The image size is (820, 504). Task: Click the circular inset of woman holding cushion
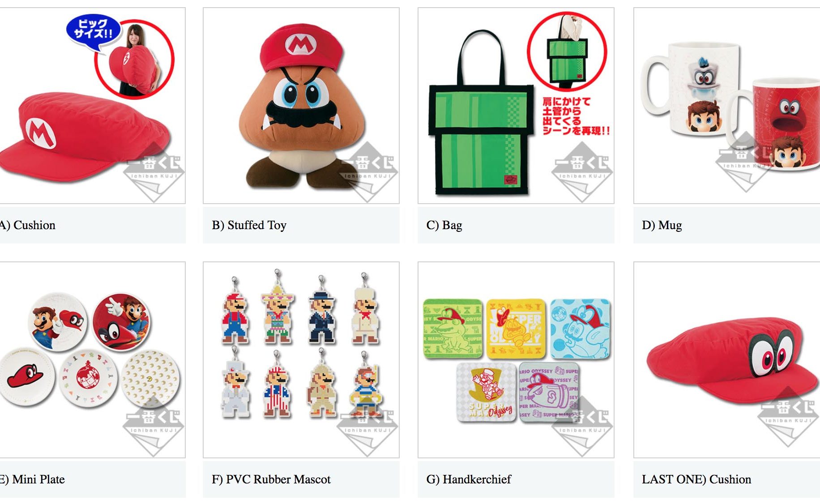tap(134, 59)
